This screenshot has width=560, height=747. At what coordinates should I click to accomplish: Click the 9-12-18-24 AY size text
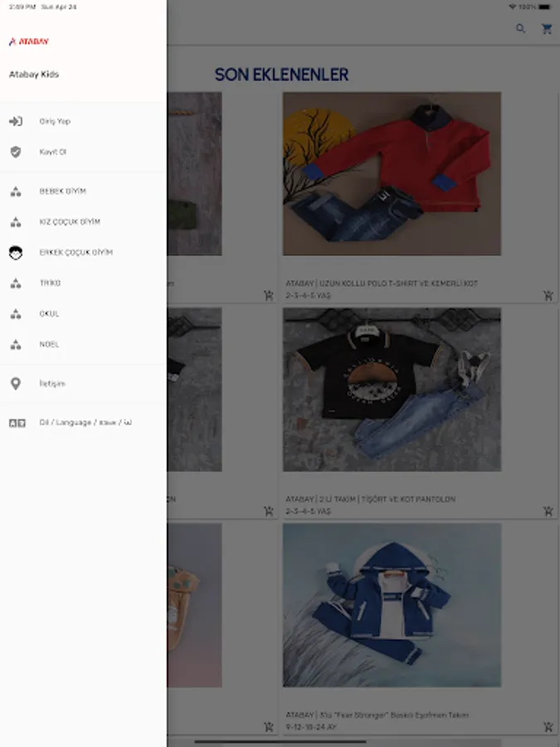pos(311,727)
